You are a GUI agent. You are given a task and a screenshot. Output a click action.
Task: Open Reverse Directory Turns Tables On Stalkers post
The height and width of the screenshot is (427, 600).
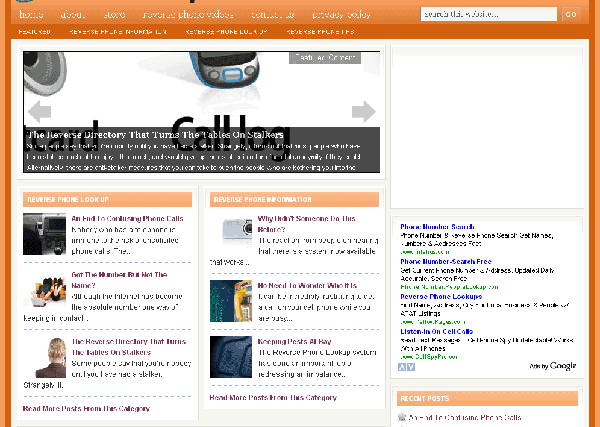click(x=129, y=347)
